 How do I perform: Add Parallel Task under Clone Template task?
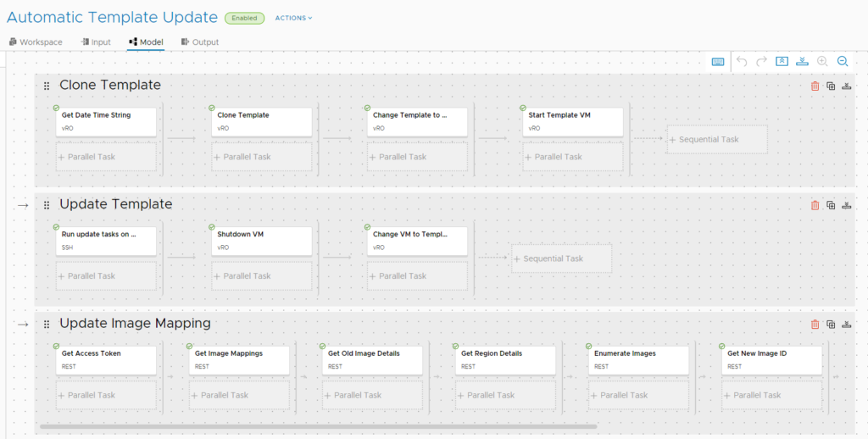(x=261, y=158)
